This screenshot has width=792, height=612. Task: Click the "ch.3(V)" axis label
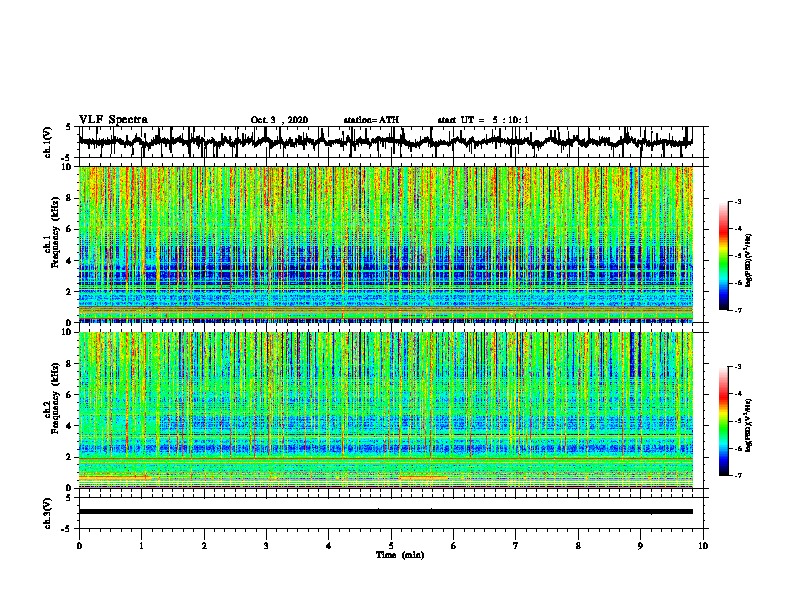click(48, 513)
